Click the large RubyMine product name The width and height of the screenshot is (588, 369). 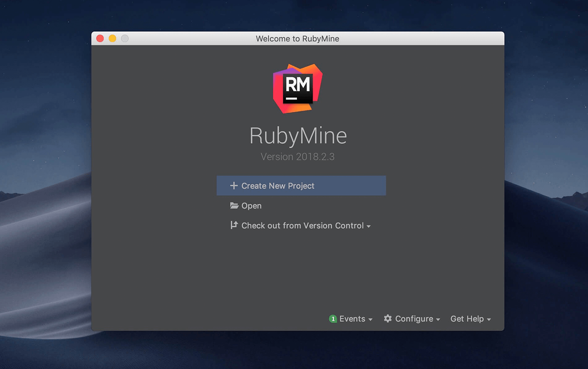[298, 136]
